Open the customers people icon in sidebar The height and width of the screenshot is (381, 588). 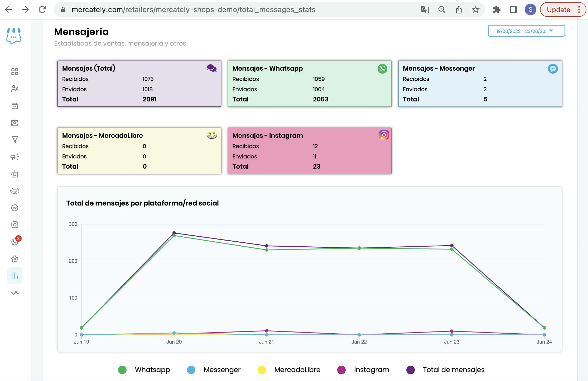15,89
